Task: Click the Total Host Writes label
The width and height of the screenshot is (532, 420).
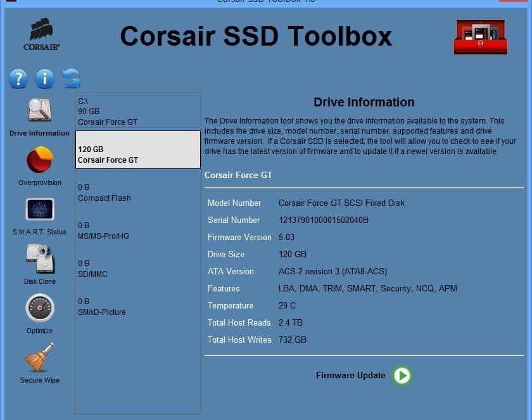Action: coord(239,340)
